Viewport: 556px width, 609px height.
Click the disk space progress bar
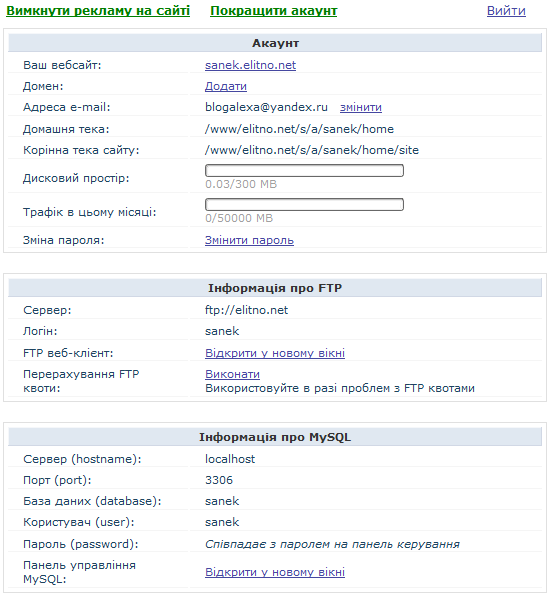point(304,170)
